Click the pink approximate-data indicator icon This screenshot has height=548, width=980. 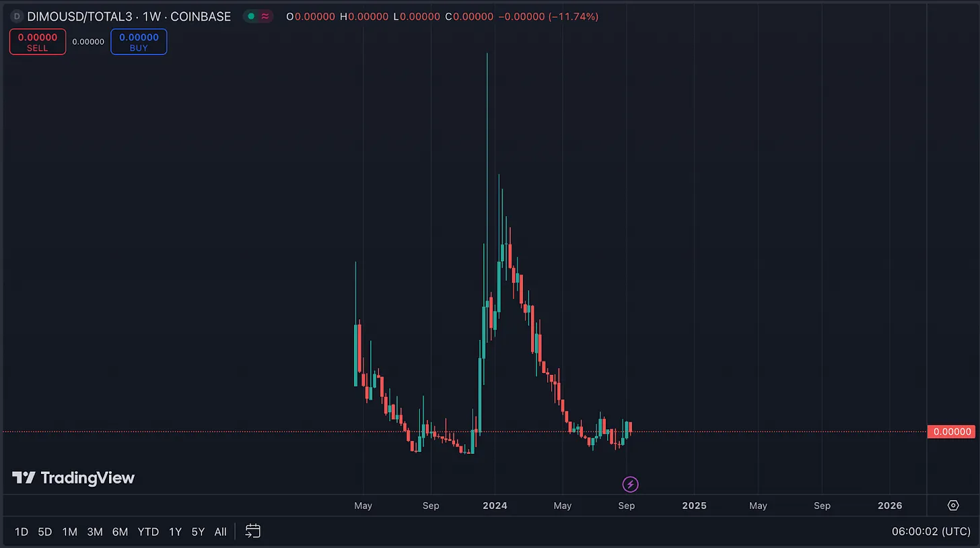[x=265, y=16]
